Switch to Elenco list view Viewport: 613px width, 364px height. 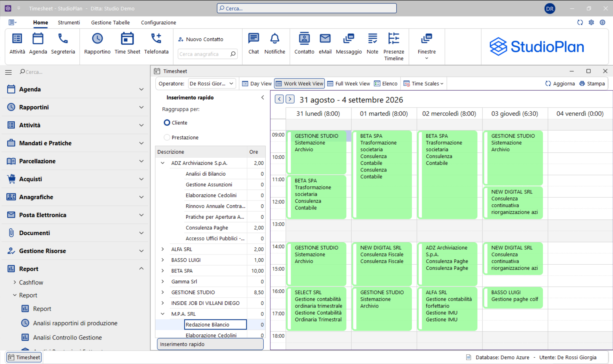click(386, 84)
